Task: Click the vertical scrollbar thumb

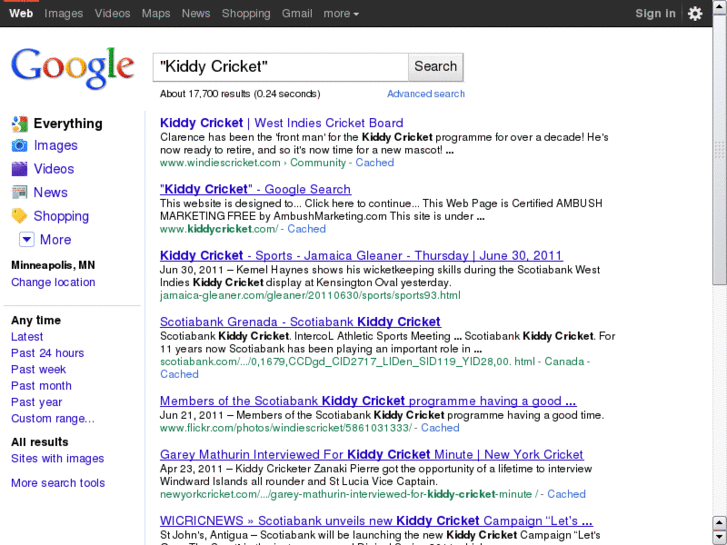Action: click(719, 149)
